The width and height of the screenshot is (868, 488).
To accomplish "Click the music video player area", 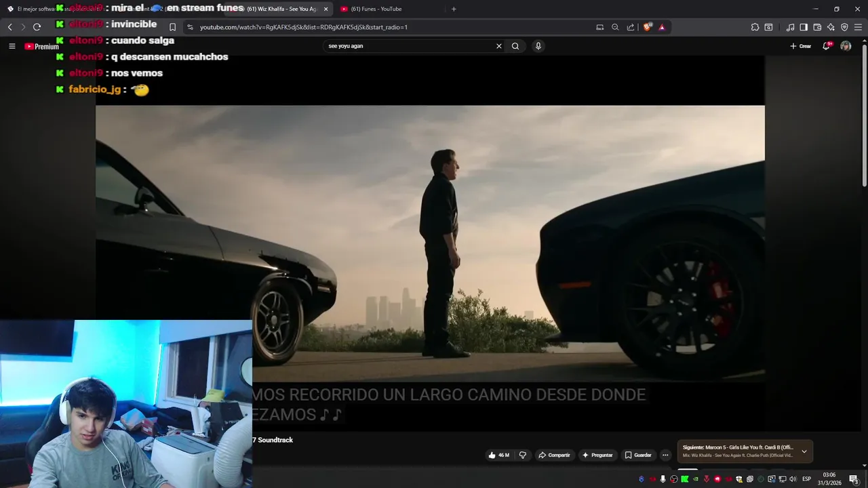I will 430,244.
